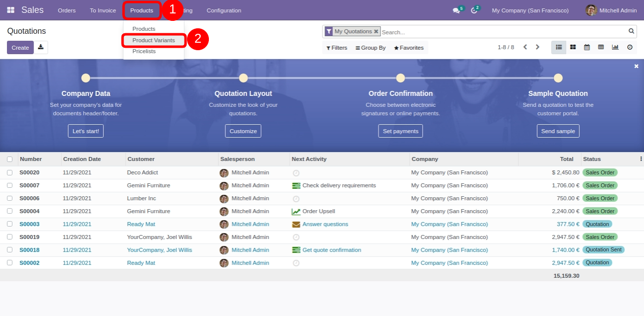Image resolution: width=644 pixels, height=316 pixels.
Task: Switch to Pivot table view
Action: pos(601,47)
